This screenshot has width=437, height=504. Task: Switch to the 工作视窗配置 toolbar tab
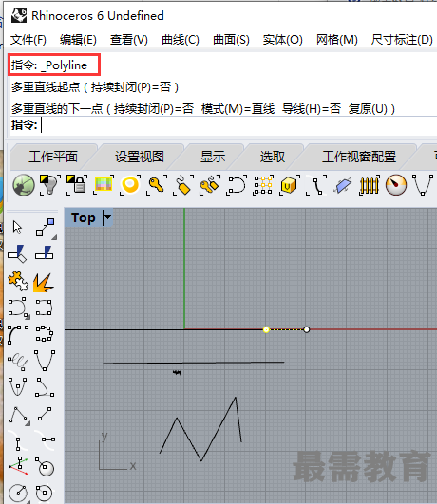tap(359, 157)
